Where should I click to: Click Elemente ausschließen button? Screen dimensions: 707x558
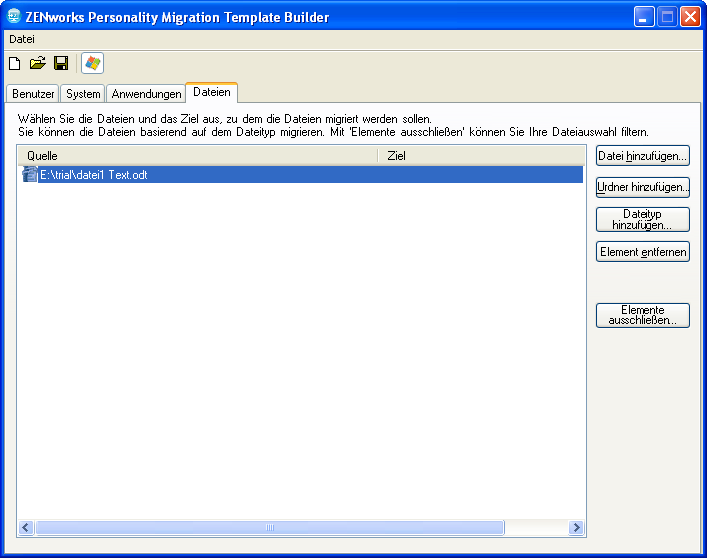coord(643,315)
